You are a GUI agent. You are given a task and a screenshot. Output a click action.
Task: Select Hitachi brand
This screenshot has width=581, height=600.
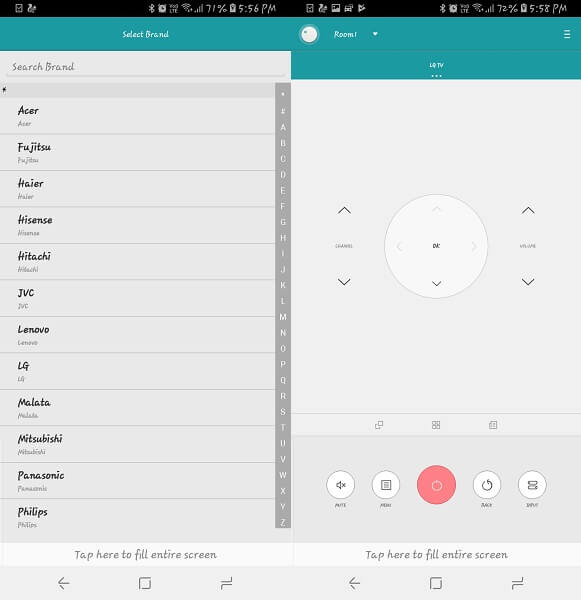click(137, 262)
